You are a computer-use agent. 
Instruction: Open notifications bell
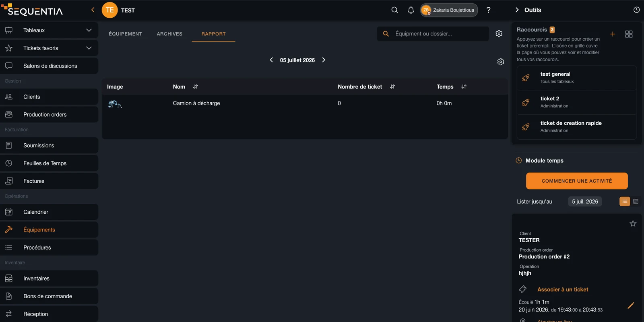[411, 10]
